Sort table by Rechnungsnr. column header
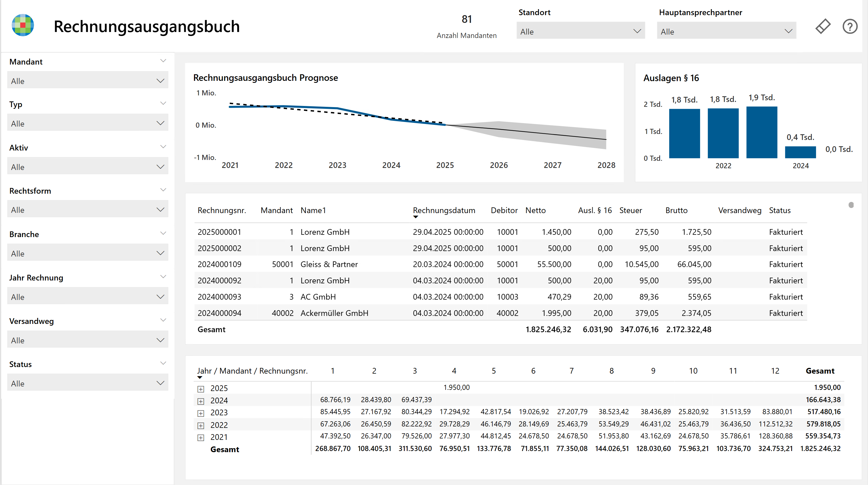This screenshot has height=485, width=868. point(222,210)
